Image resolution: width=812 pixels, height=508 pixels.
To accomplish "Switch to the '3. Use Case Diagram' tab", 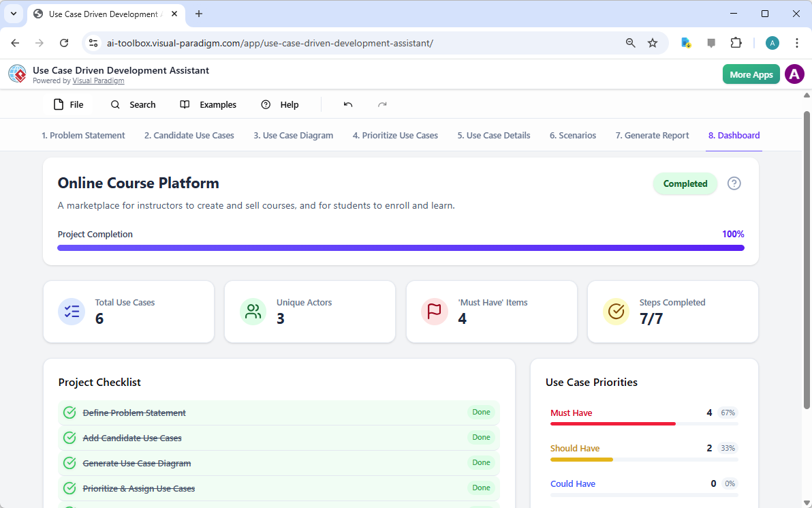I will 293,135.
